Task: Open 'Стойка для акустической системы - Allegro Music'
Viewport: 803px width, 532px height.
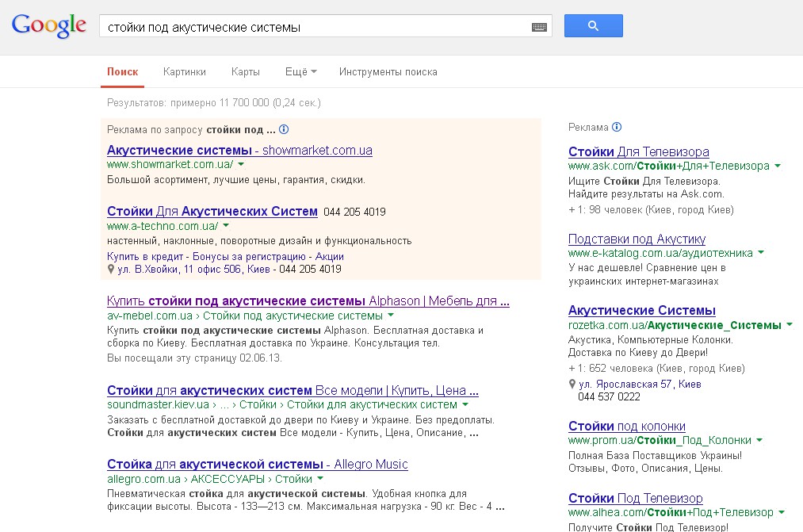Action: point(258,464)
